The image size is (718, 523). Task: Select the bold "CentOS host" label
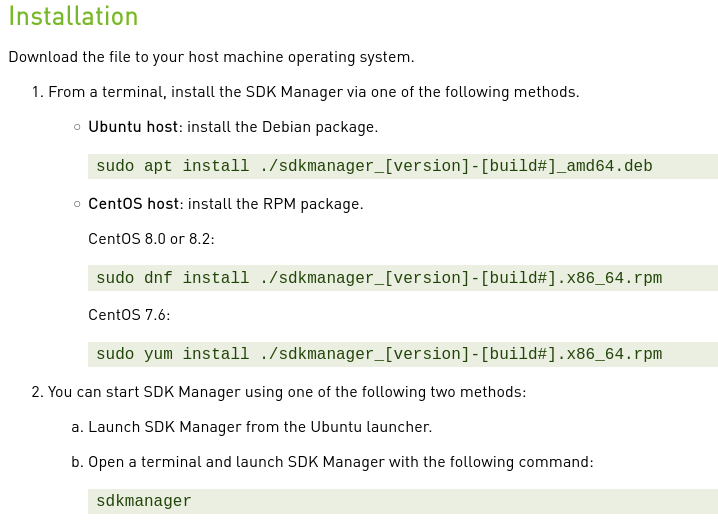coord(133,204)
